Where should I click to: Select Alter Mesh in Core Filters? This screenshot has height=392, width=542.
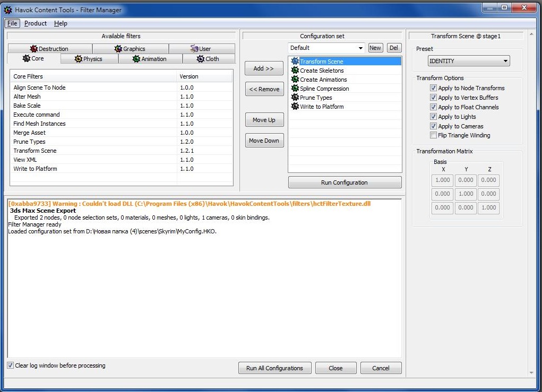[122, 97]
